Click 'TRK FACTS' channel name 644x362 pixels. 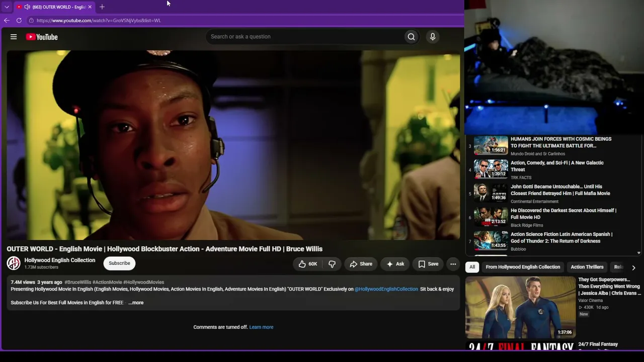pos(521,177)
